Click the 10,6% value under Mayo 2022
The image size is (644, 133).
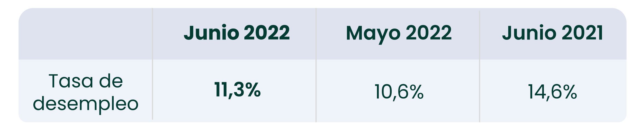coord(399,92)
